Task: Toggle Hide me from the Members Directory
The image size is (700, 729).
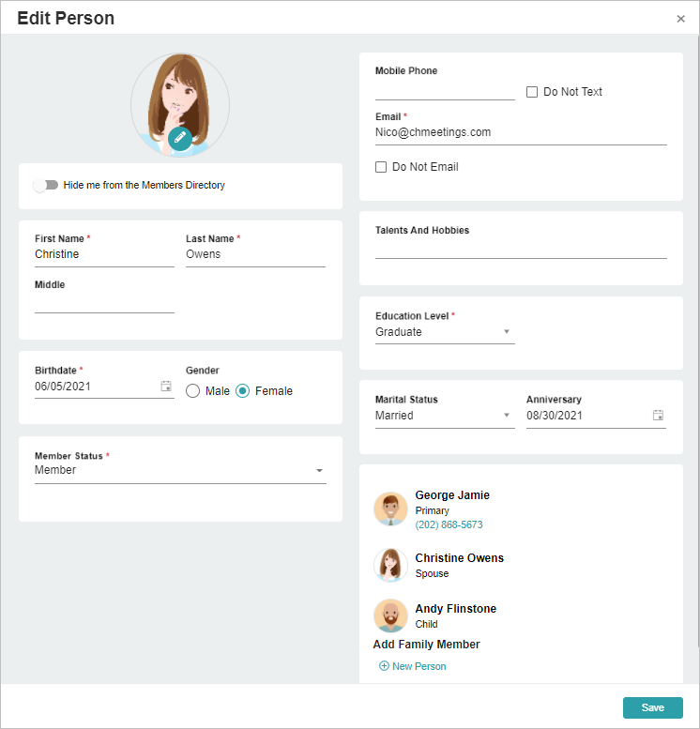Action: 46,185
